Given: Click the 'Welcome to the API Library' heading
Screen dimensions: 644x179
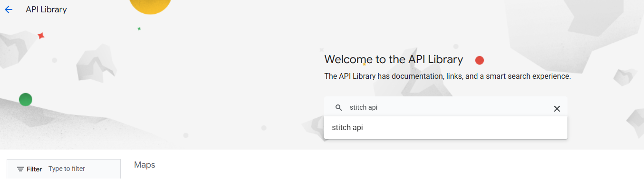Looking at the screenshot, I should pos(394,59).
